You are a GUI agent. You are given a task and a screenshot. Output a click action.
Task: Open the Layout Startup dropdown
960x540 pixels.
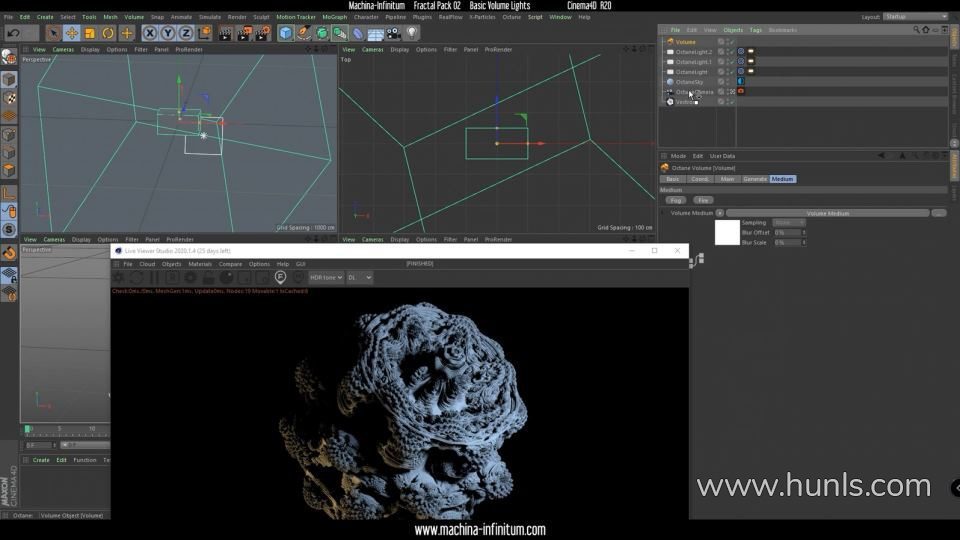[x=914, y=17]
